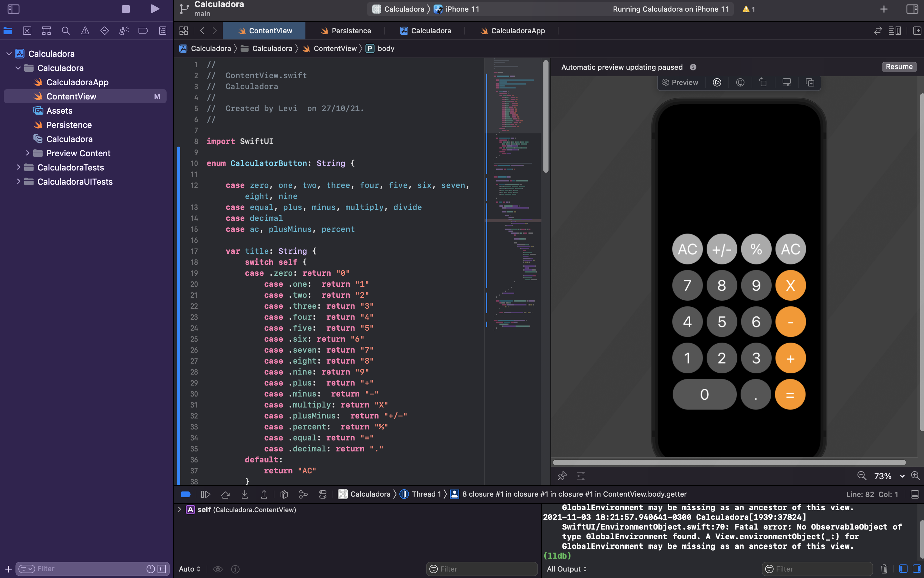The image size is (924, 578).
Task: Open the issue navigator warning triangle
Action: click(x=85, y=31)
